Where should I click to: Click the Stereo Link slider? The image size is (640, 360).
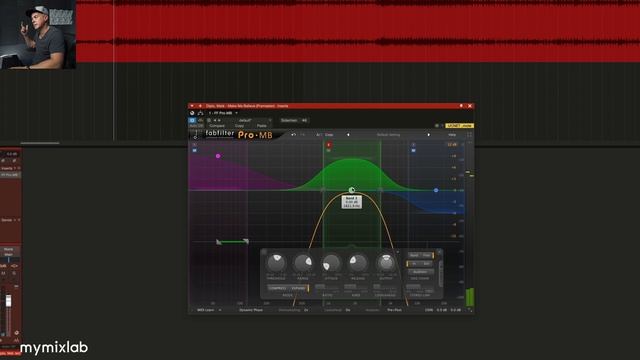420,287
